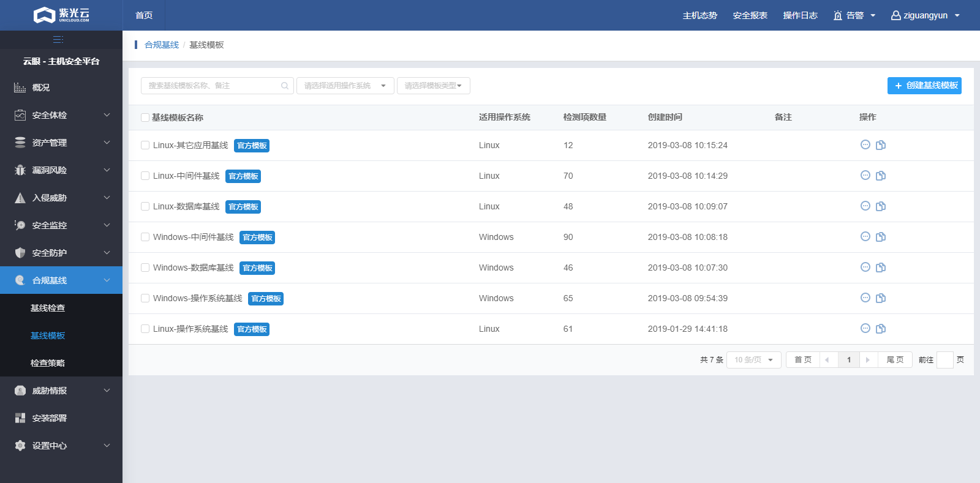Collapse sidebar with hamburger icon
Screen dimensions: 980x483
point(58,39)
